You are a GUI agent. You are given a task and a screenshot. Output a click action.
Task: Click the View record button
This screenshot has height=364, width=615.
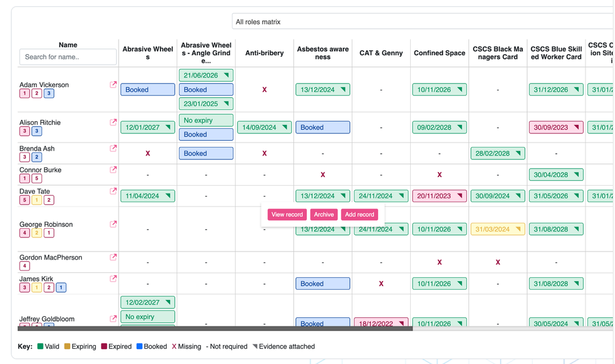point(287,215)
